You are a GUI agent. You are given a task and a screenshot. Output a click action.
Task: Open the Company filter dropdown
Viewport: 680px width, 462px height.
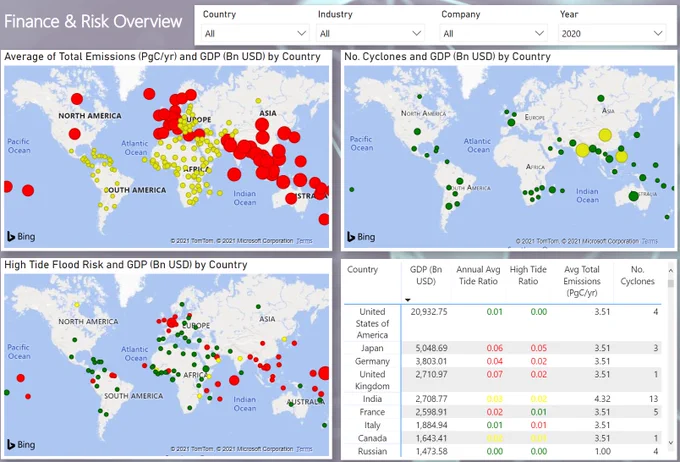point(493,33)
